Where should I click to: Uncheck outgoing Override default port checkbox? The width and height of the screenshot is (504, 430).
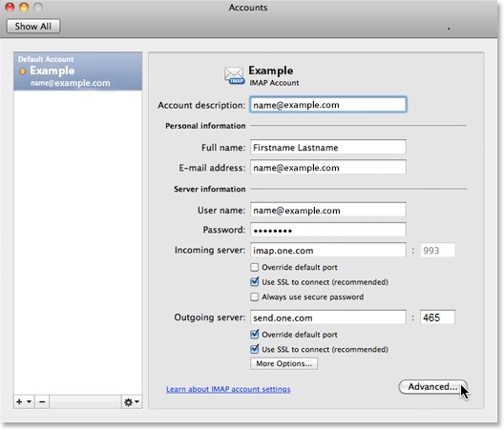(x=254, y=335)
